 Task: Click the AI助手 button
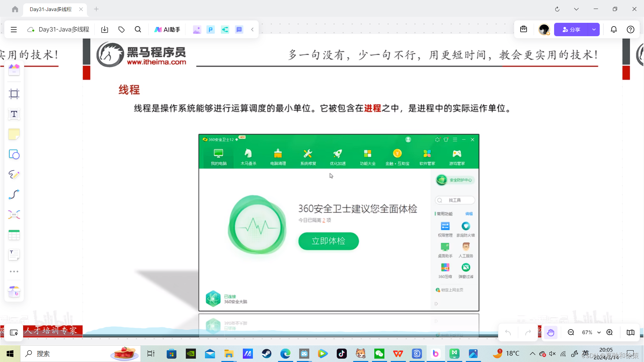point(167,29)
